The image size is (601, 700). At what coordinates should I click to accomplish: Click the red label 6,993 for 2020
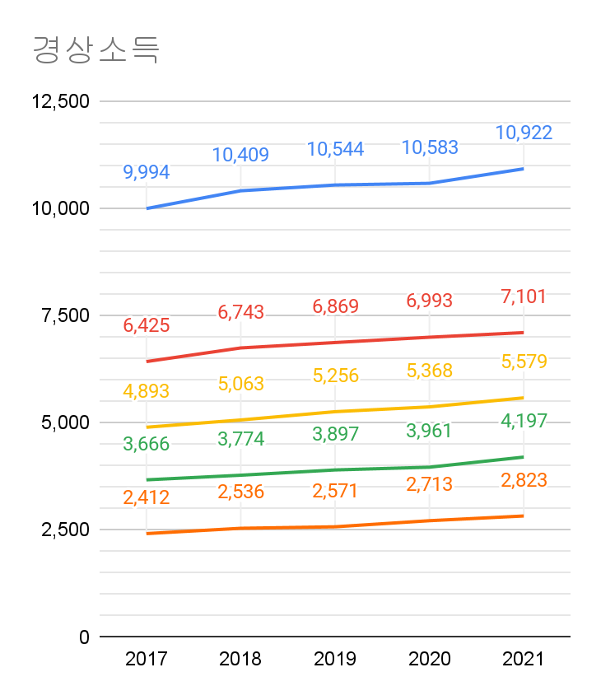pyautogui.click(x=429, y=301)
